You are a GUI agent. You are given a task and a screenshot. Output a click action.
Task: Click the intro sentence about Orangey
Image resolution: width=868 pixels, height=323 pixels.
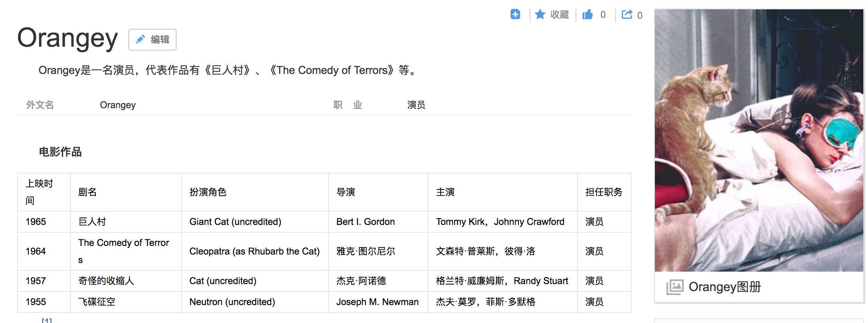228,70
